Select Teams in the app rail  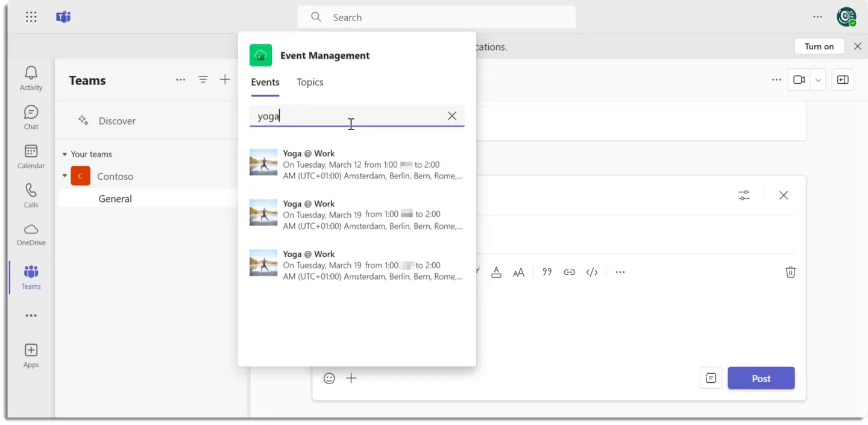(31, 277)
